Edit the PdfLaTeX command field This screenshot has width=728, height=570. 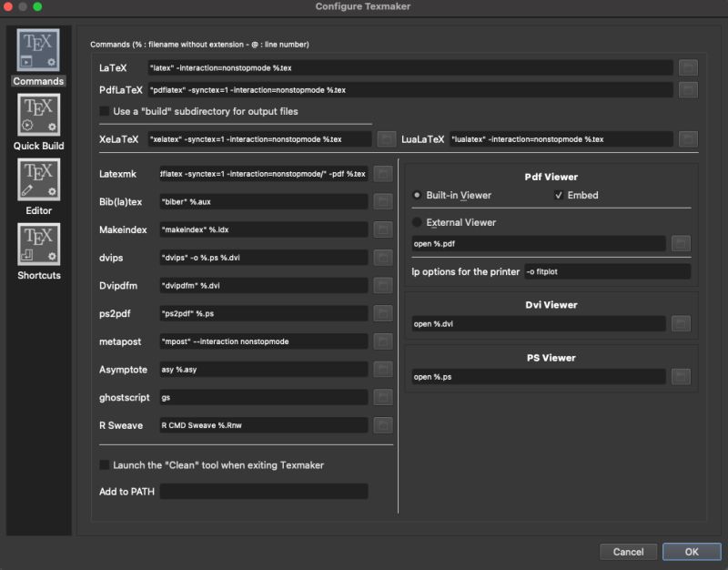[x=410, y=90]
